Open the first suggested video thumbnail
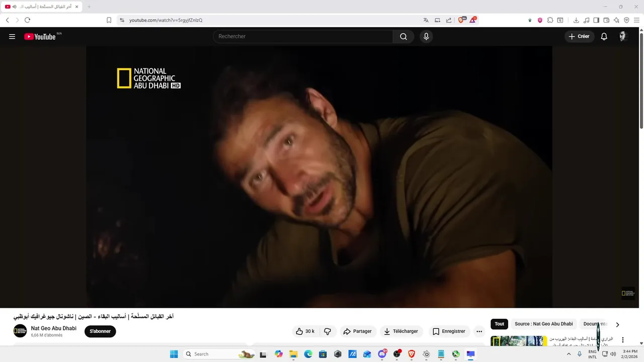Image resolution: width=644 pixels, height=362 pixels. point(519,341)
